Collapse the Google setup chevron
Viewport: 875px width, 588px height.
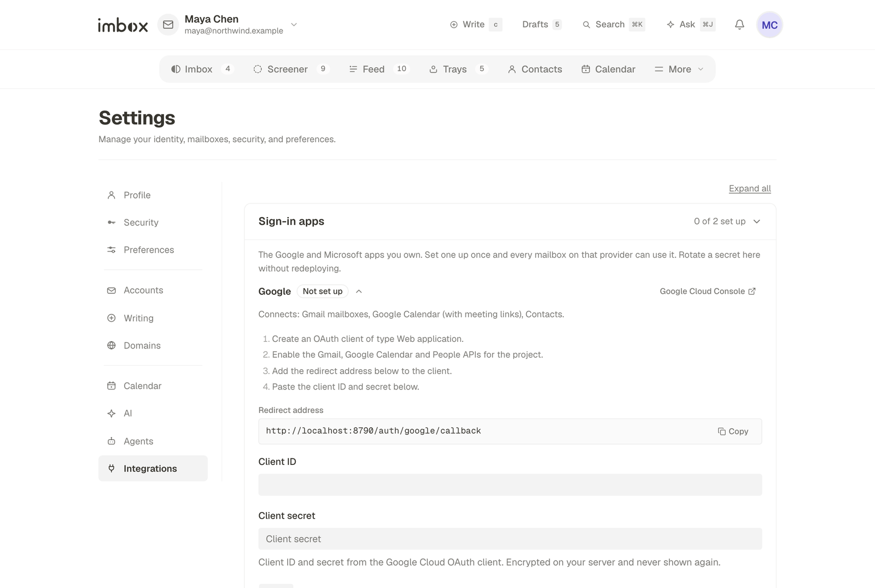point(359,292)
